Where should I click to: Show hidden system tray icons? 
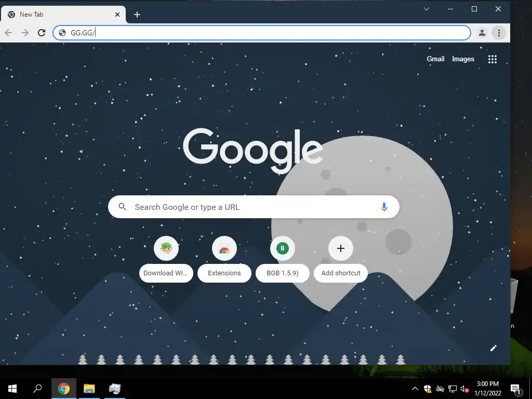[415, 389]
